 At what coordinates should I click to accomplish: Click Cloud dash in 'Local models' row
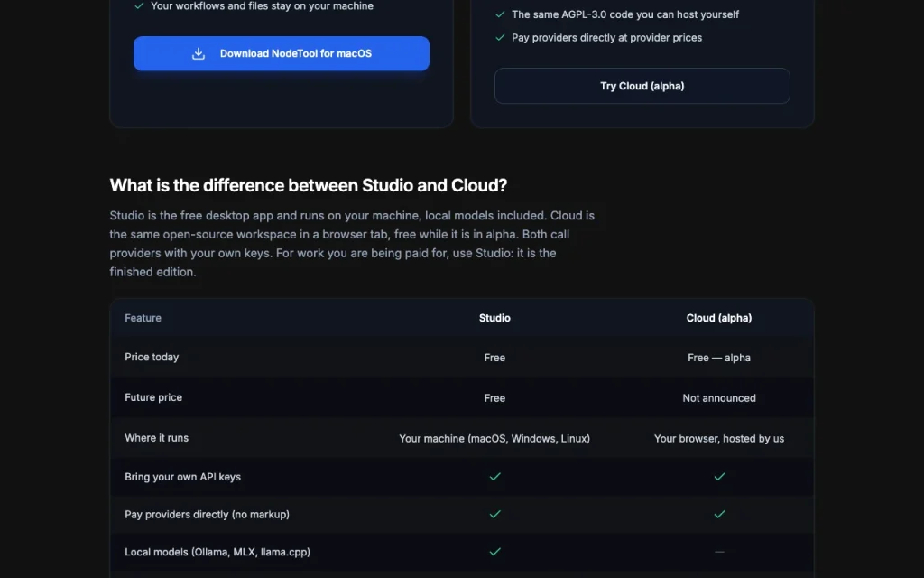click(x=719, y=552)
